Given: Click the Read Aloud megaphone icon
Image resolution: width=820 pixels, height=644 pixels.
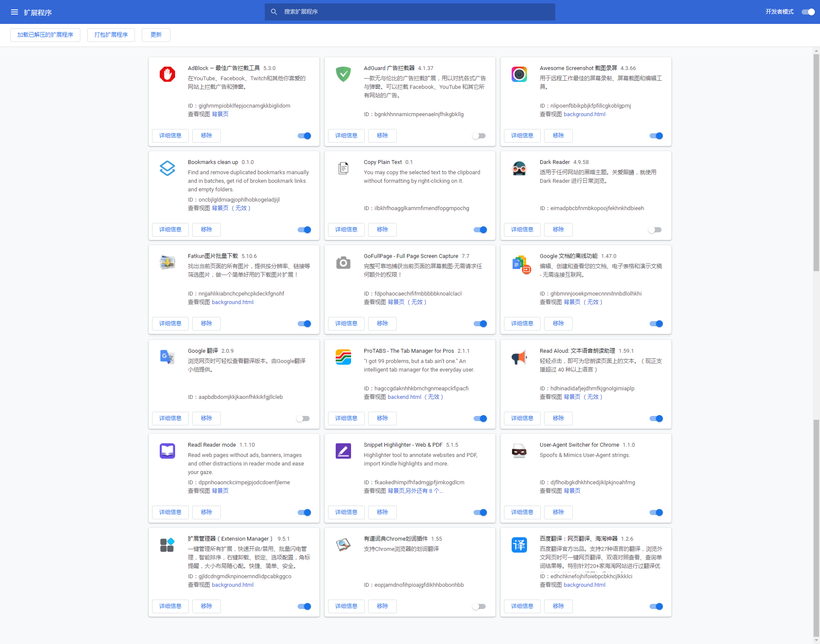Looking at the screenshot, I should tap(519, 357).
